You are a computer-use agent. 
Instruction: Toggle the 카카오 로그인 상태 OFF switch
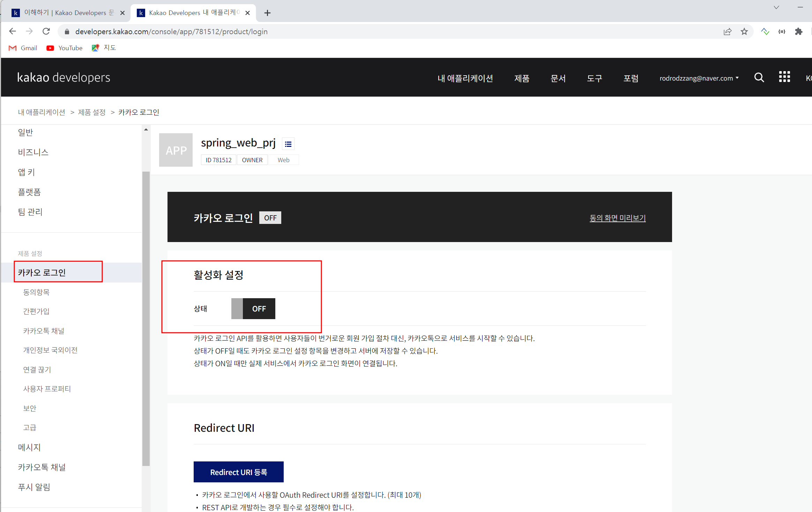coord(253,309)
